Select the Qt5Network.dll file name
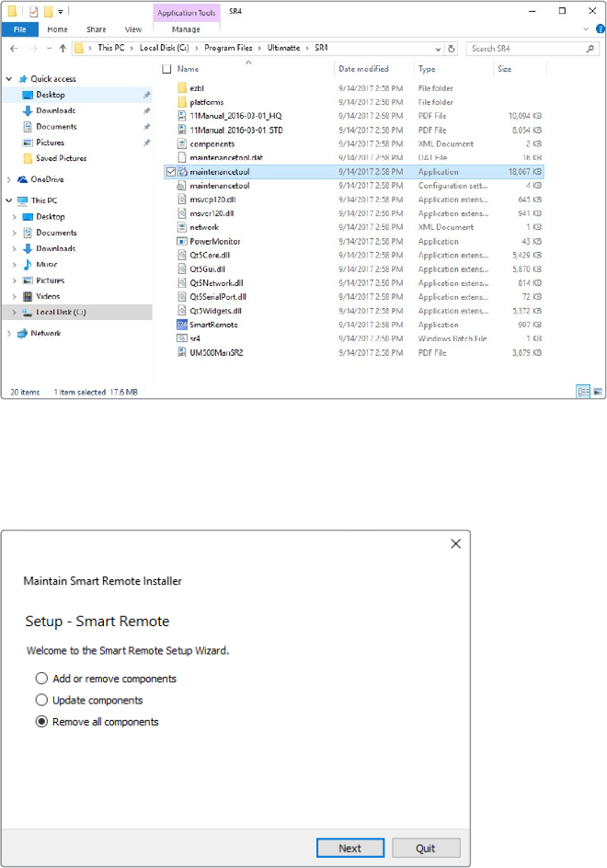 click(216, 283)
